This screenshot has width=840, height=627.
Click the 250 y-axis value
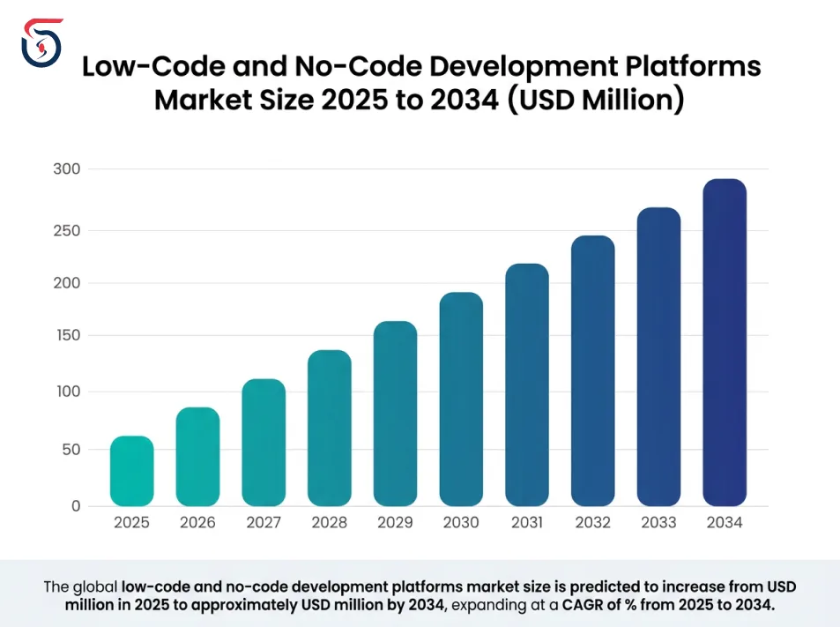[x=67, y=230]
